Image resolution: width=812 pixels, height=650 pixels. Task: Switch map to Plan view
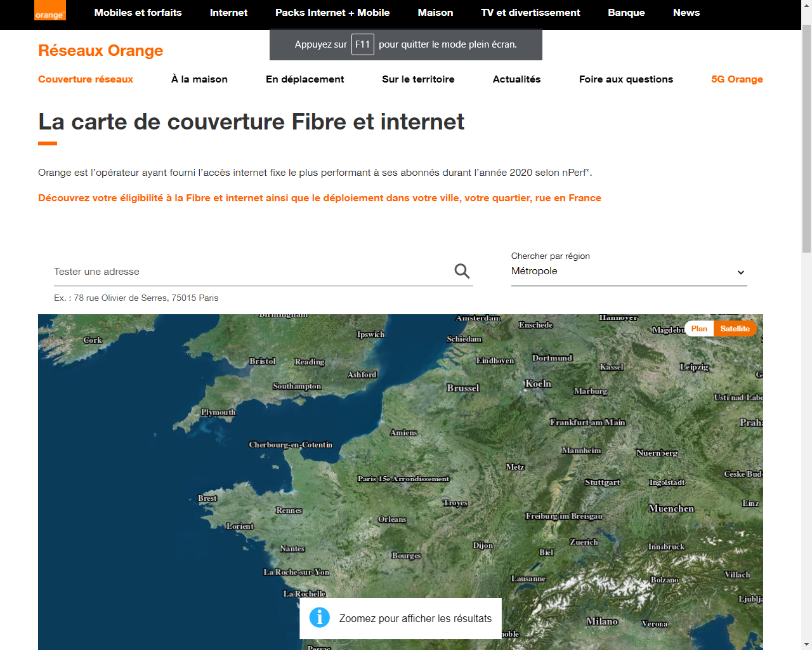tap(699, 329)
